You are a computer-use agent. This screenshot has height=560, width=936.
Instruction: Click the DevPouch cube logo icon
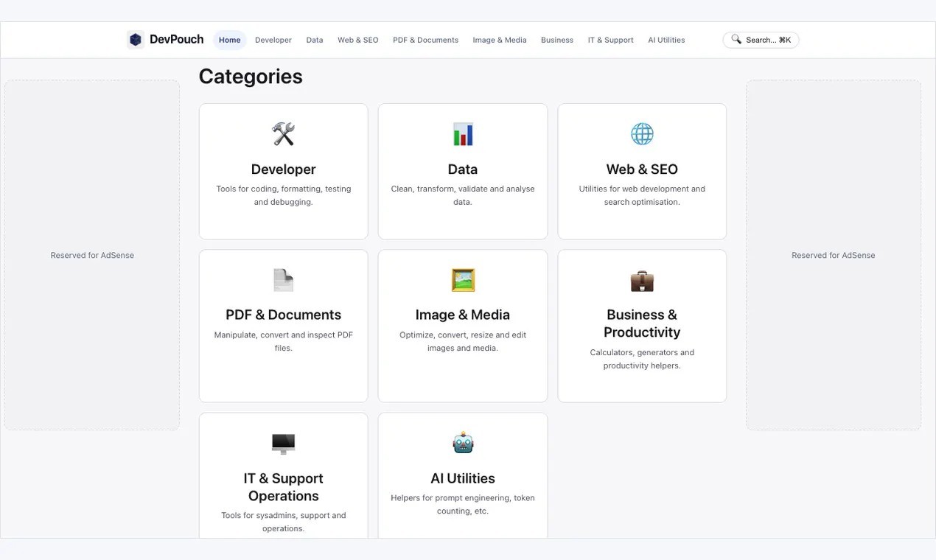[136, 40]
